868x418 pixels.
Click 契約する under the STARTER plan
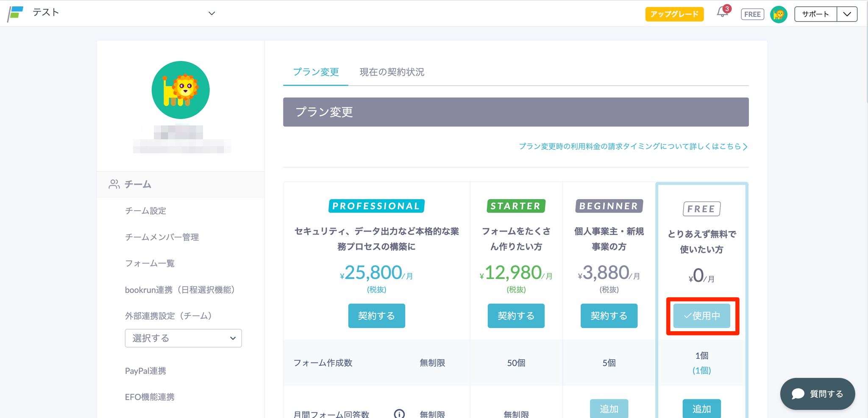516,316
